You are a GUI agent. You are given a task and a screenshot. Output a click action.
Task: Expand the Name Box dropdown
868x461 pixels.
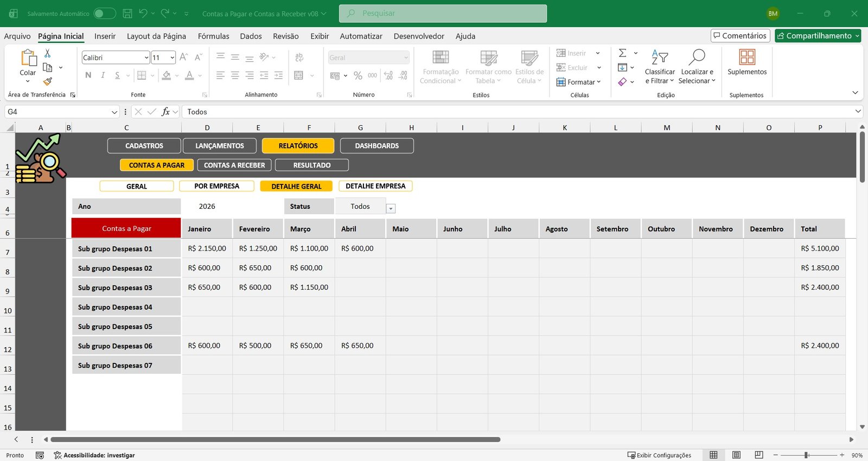point(114,112)
